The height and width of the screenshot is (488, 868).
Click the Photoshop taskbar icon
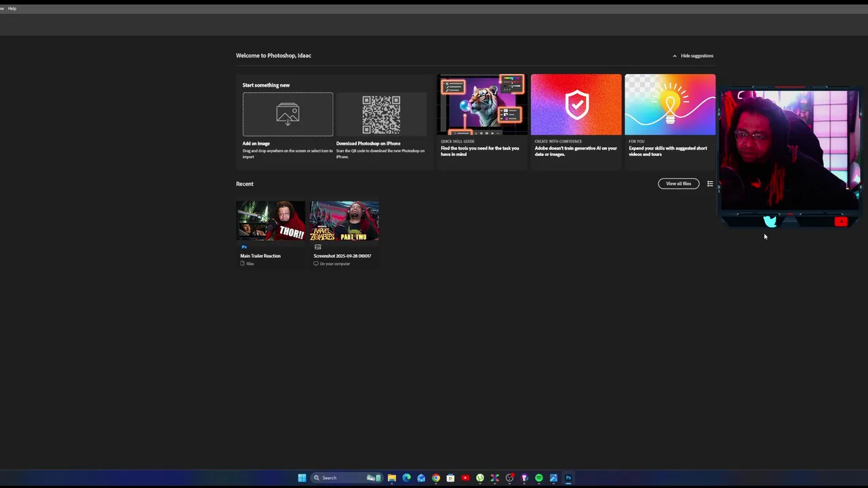click(x=568, y=478)
